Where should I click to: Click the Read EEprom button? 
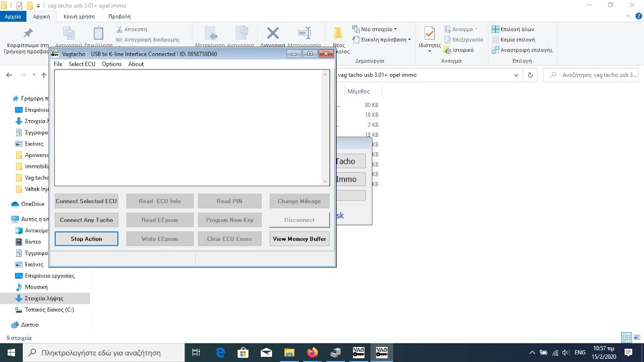(159, 220)
